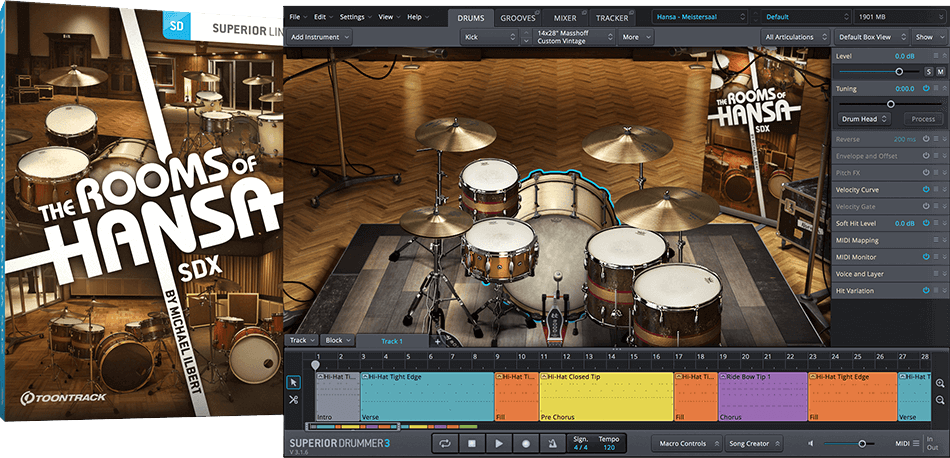Viewport: 950px width, 458px height.
Task: Enable the metronome icon
Action: (551, 443)
